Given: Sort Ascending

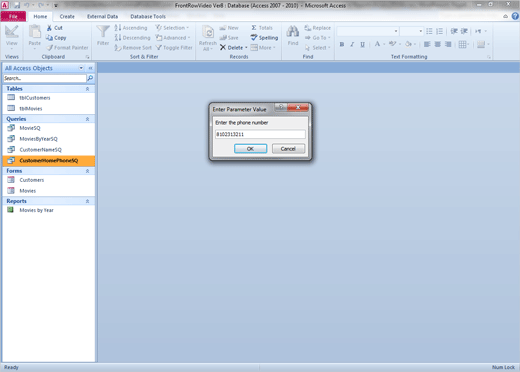Looking at the screenshot, I should [131, 28].
